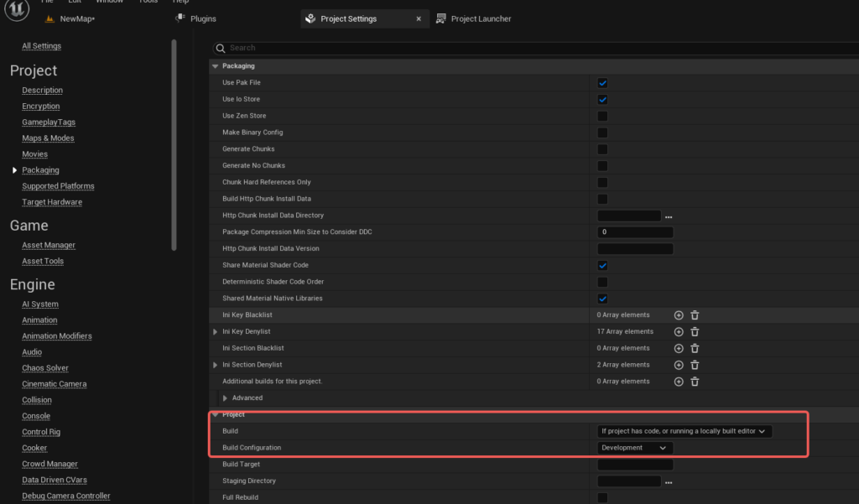This screenshot has width=859, height=504.
Task: Browse Http Chunk Install Data Directory
Action: coord(669,216)
